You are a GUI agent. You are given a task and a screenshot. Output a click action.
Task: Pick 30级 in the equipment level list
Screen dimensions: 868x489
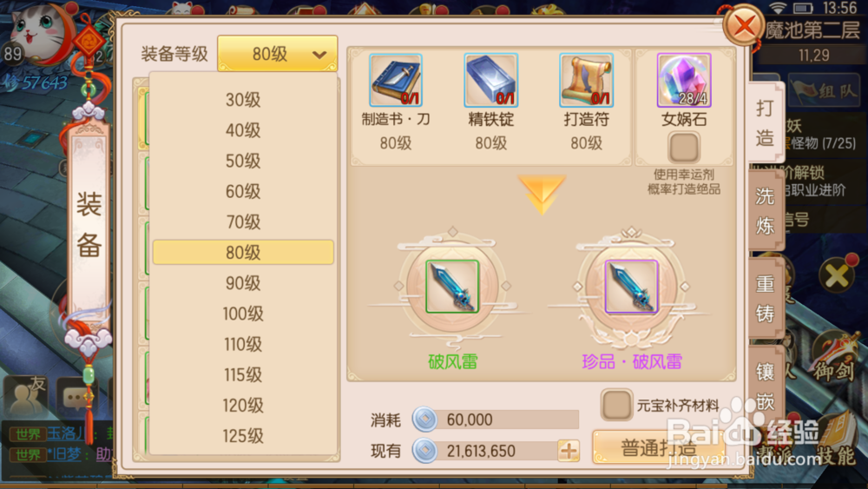point(243,100)
